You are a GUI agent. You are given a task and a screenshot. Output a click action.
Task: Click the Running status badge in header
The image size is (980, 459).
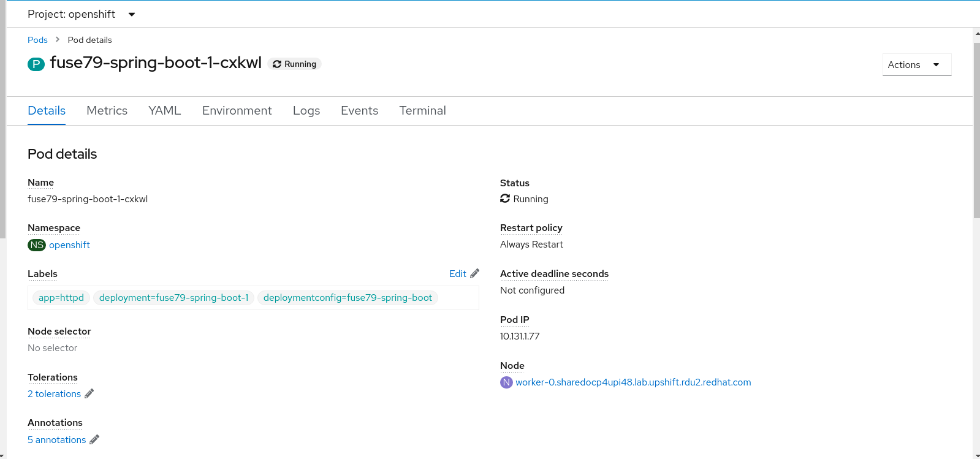pos(295,64)
